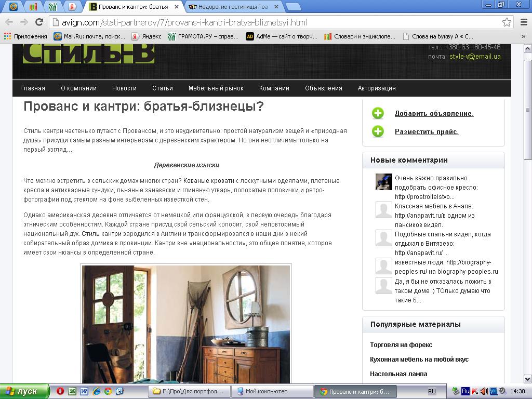The width and height of the screenshot is (532, 399).
Task: Launch Chrome from the quick launch bar
Action: [108, 391]
